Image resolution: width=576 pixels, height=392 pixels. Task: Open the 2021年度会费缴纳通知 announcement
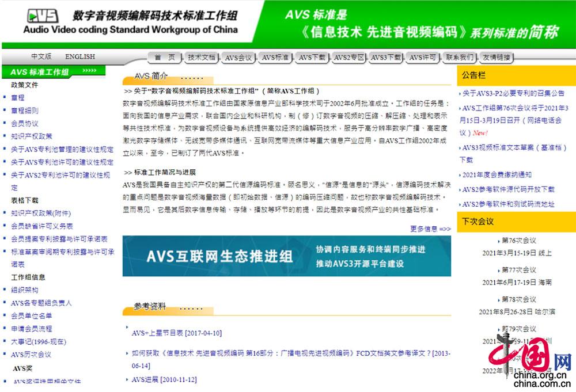(497, 174)
